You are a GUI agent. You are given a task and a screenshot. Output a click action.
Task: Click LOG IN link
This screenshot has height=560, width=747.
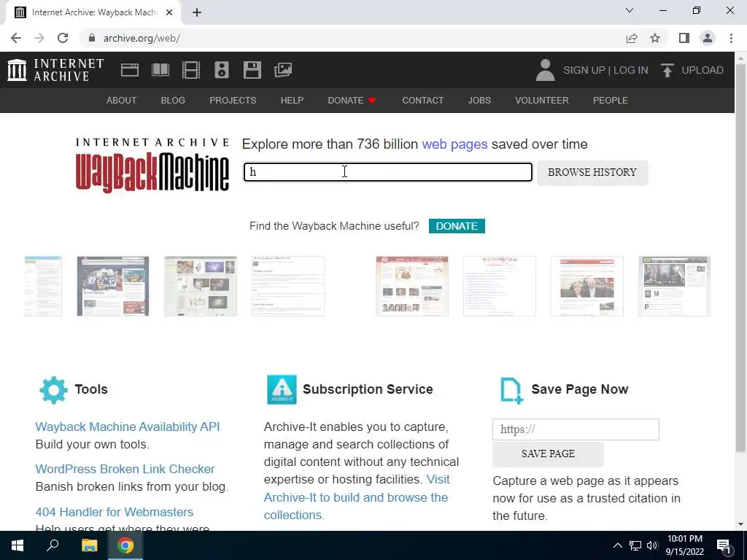[630, 70]
